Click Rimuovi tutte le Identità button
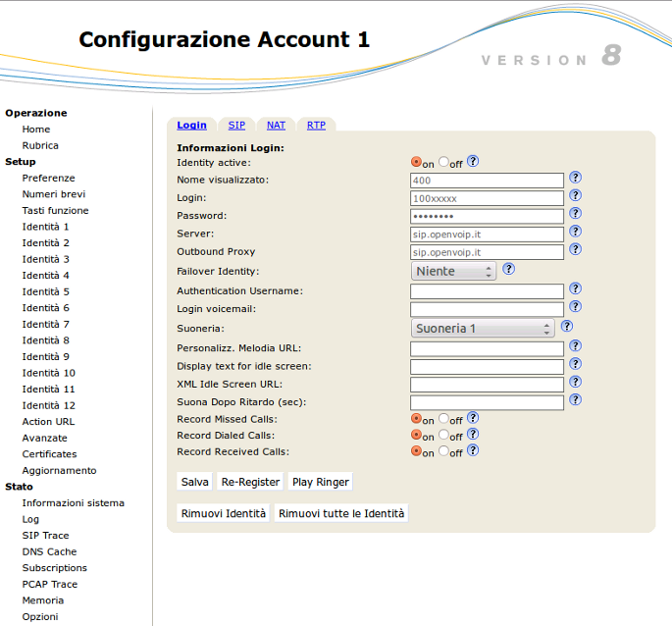This screenshot has width=672, height=626. (341, 513)
